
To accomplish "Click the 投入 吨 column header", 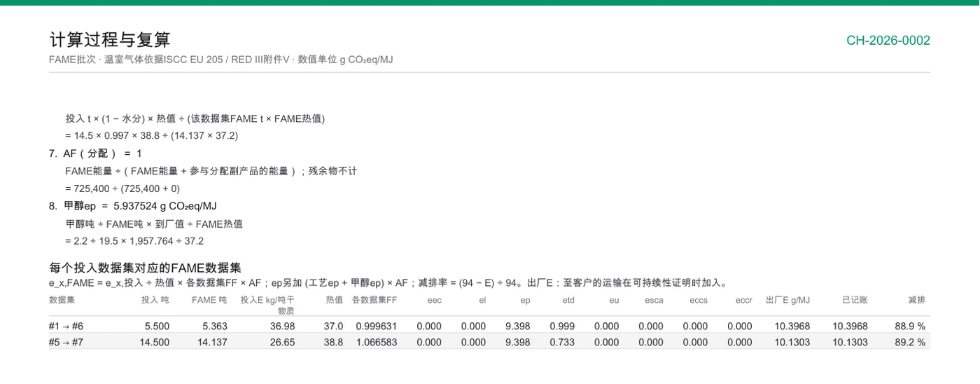I will pos(155,300).
